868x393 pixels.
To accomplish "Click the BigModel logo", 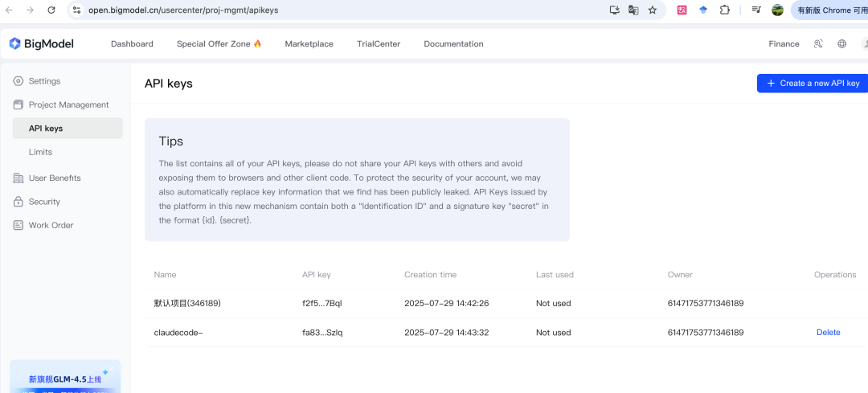I will pos(42,43).
